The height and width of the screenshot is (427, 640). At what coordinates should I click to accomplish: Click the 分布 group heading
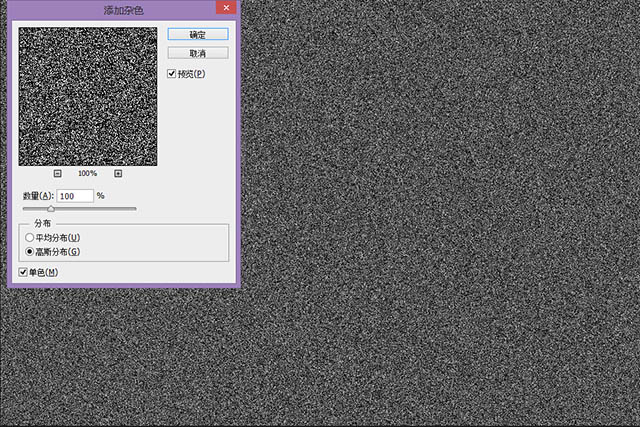(x=43, y=223)
